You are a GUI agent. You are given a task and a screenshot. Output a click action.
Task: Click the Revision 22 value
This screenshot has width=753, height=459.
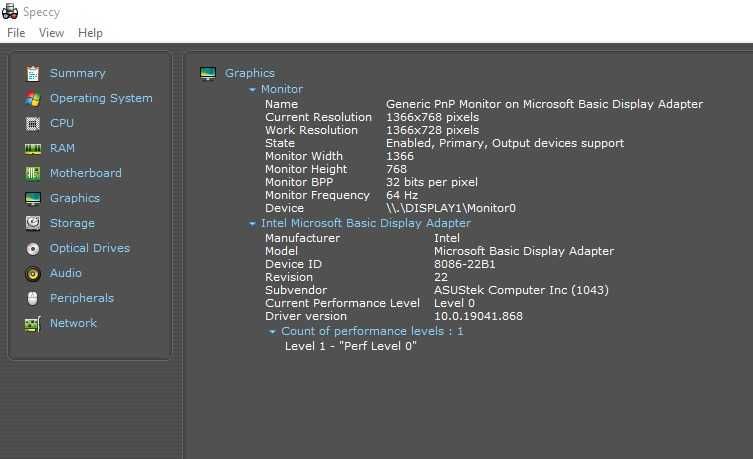click(x=441, y=277)
